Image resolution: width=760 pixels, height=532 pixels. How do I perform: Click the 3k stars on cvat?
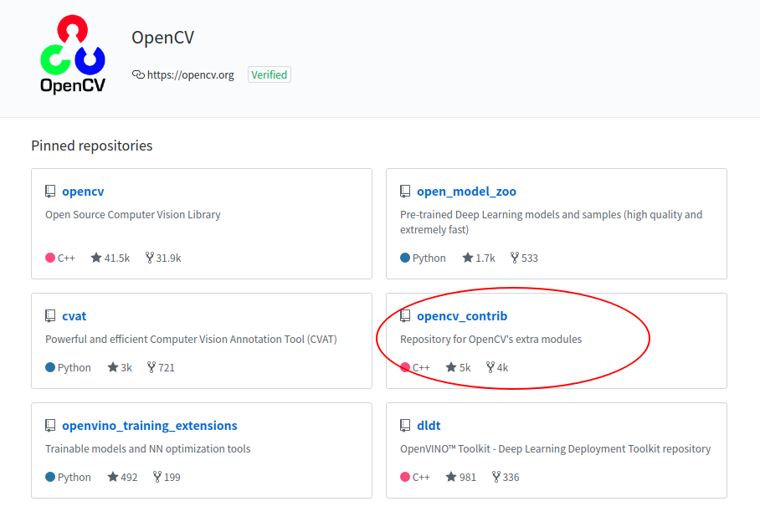click(x=120, y=367)
